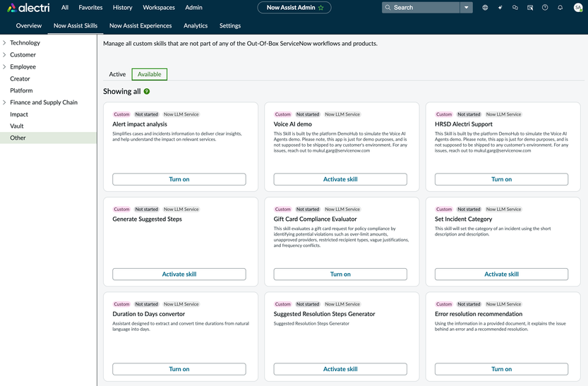Expand the Employee category chevron
The image size is (588, 386).
coord(4,66)
